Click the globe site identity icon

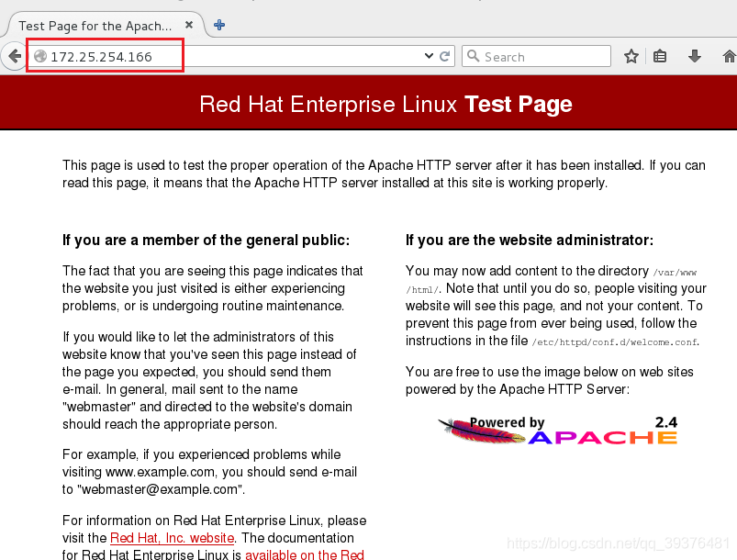tap(40, 56)
